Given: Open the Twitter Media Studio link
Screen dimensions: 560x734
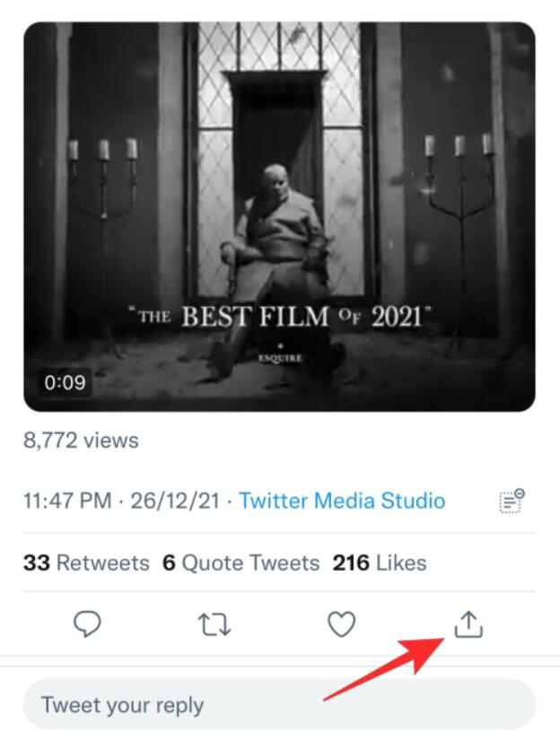Looking at the screenshot, I should coord(342,501).
